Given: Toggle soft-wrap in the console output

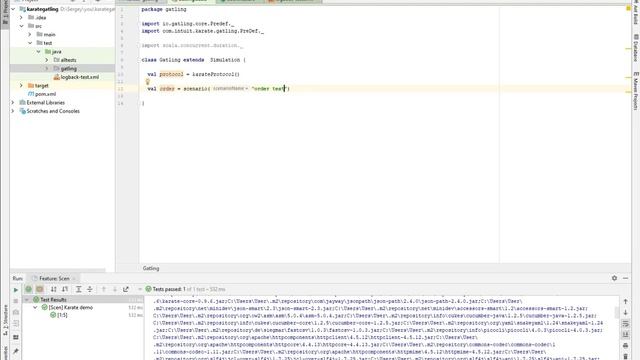Looking at the screenshot, I should [625, 324].
